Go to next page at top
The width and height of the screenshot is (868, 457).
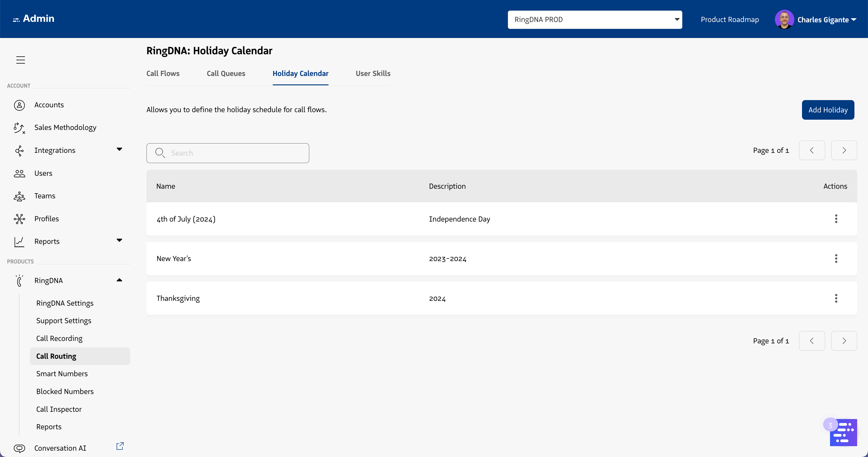point(844,150)
